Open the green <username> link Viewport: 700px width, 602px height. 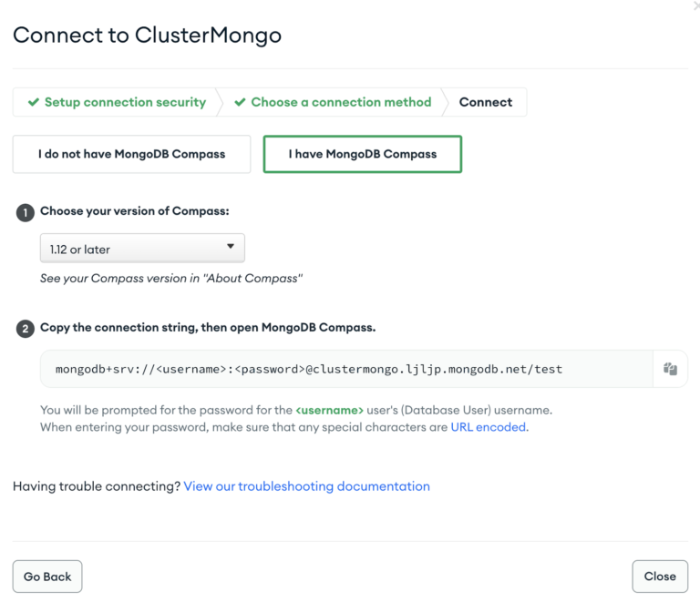(x=329, y=410)
